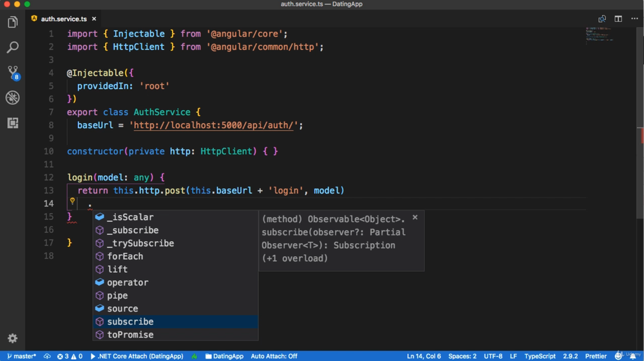Open the TypeScript language mode selector
Image resolution: width=644 pixels, height=361 pixels.
tap(540, 356)
